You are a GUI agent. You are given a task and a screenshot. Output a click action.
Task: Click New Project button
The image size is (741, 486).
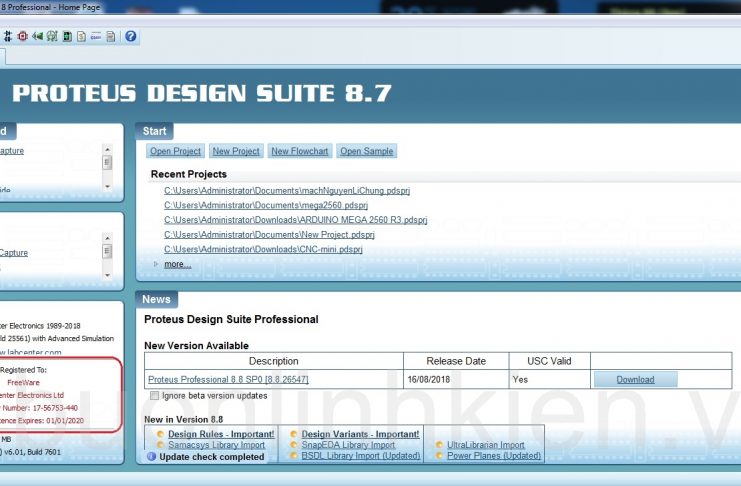pyautogui.click(x=236, y=151)
